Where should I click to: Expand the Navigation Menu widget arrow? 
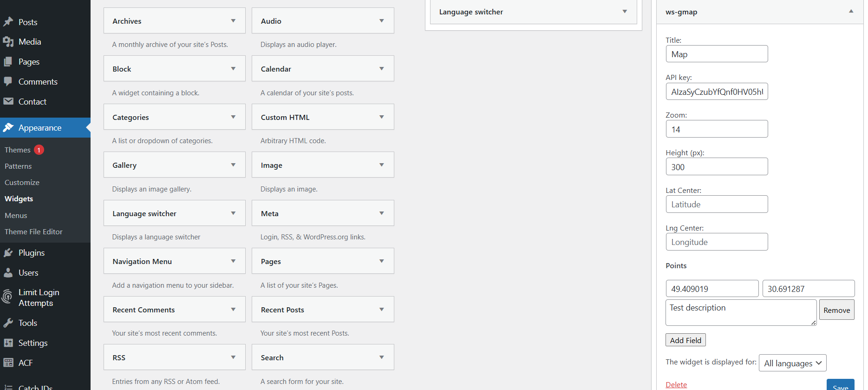point(233,261)
